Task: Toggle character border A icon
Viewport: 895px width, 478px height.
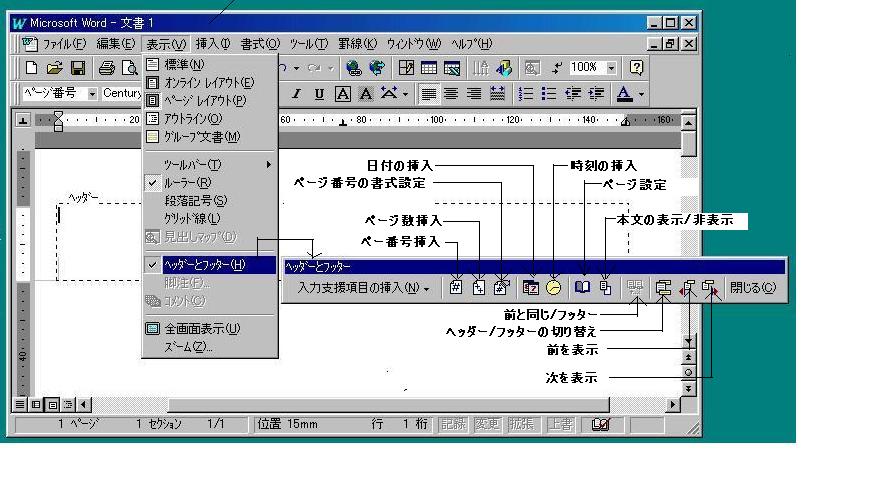Action: coord(342,94)
